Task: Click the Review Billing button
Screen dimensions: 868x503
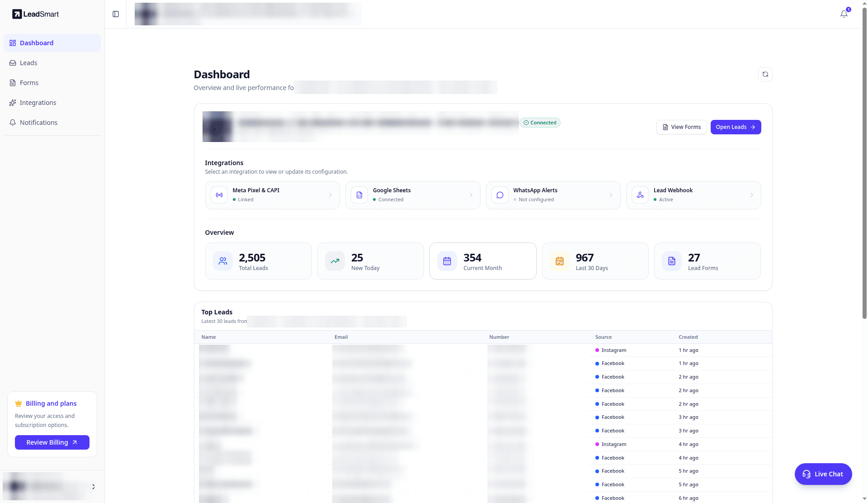Action: [52, 442]
